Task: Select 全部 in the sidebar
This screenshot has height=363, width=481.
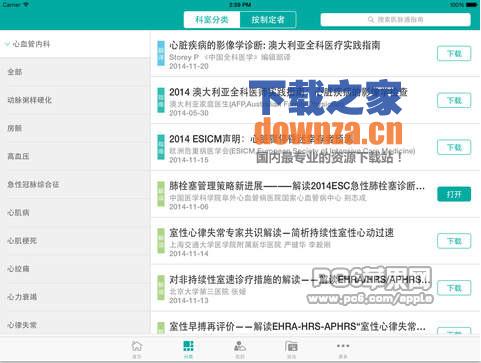Action: coord(75,72)
